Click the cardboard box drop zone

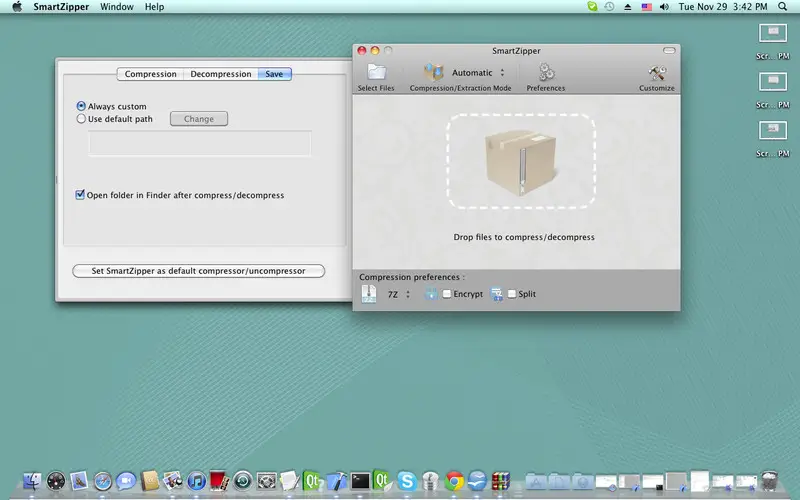point(521,161)
